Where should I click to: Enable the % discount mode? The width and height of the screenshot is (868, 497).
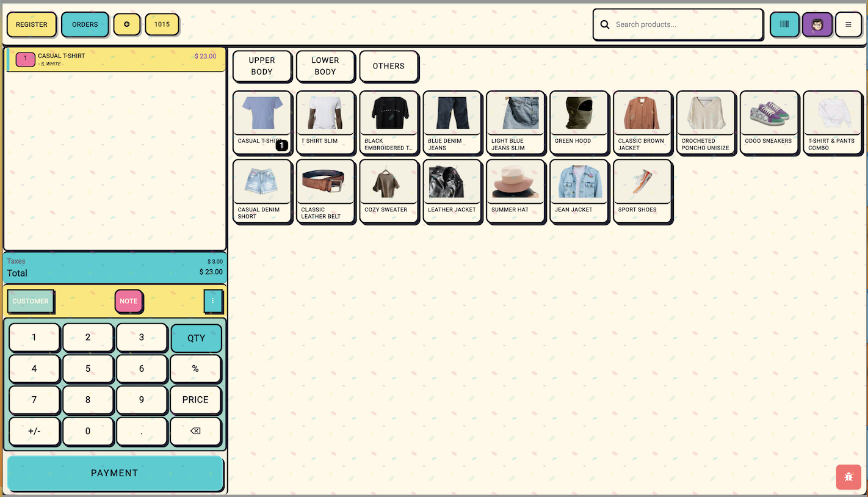tap(195, 369)
